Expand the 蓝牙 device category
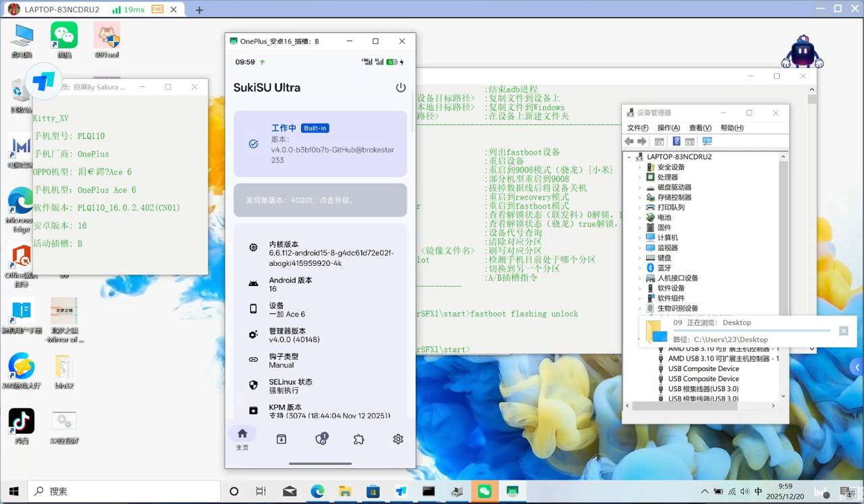Viewport: 864px width, 504px height. coord(640,268)
